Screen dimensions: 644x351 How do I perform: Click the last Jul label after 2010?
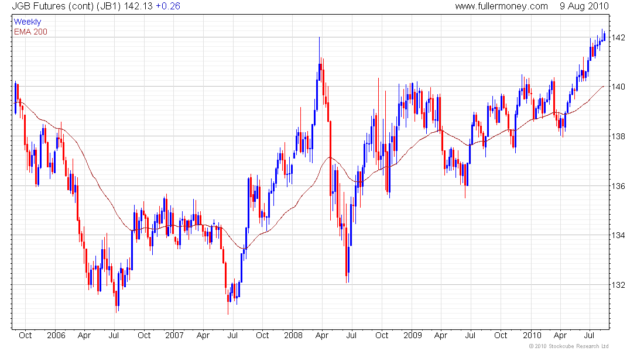pos(589,335)
